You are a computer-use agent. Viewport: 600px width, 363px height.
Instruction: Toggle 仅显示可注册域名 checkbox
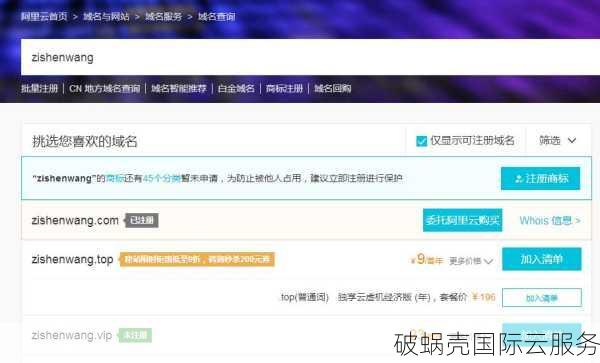[x=421, y=141]
